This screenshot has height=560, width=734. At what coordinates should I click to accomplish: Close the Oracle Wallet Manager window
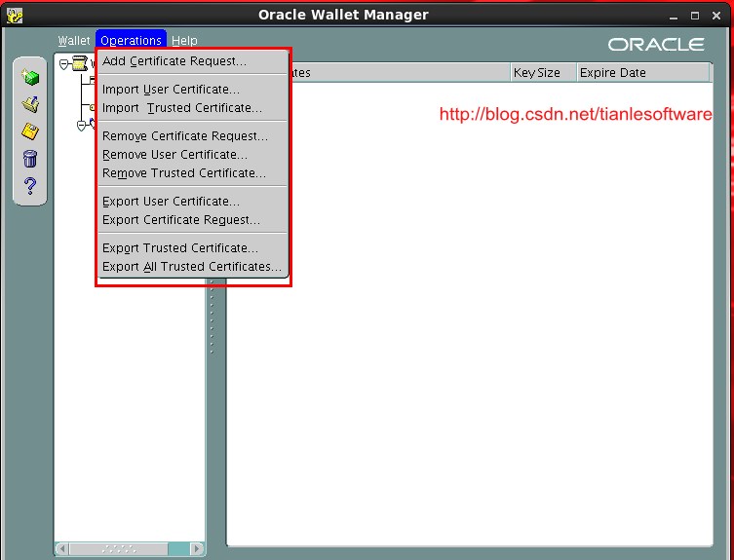(716, 16)
